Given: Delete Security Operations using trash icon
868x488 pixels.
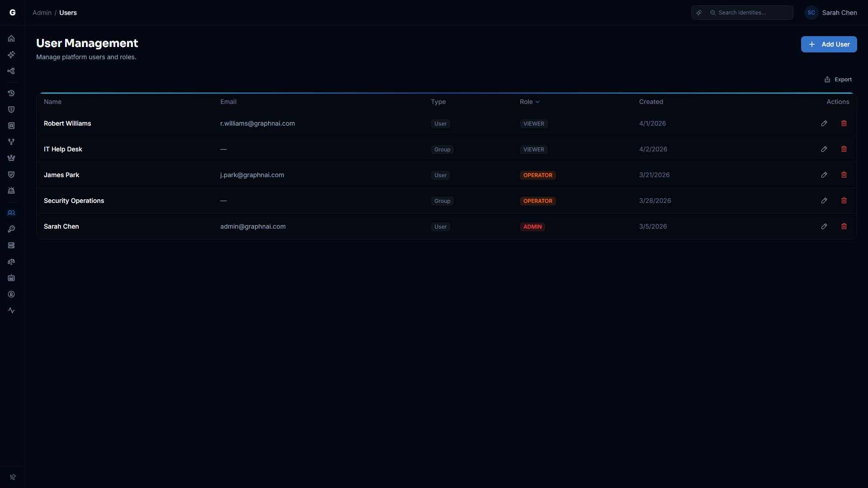Looking at the screenshot, I should pyautogui.click(x=844, y=201).
